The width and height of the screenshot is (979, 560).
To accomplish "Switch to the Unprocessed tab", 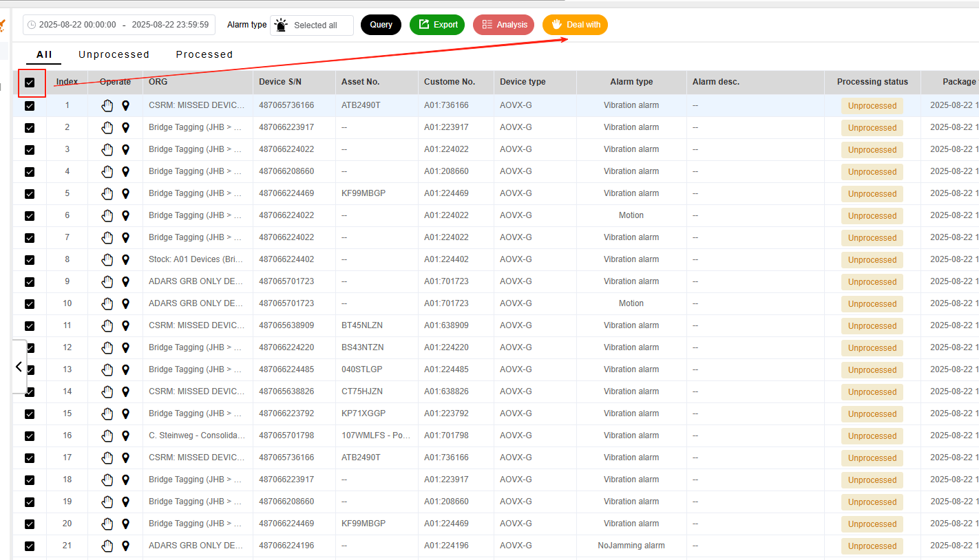I will tap(114, 54).
